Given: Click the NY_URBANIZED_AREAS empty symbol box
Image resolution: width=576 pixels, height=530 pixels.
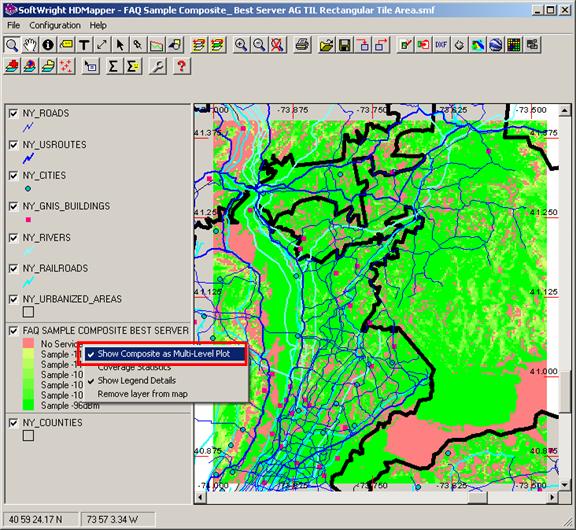Looking at the screenshot, I should tap(28, 312).
